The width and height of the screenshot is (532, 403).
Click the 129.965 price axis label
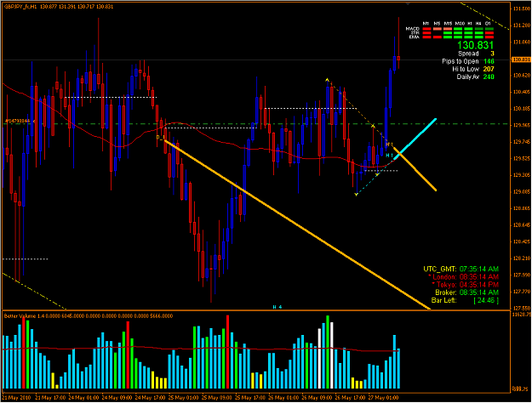[x=522, y=126]
